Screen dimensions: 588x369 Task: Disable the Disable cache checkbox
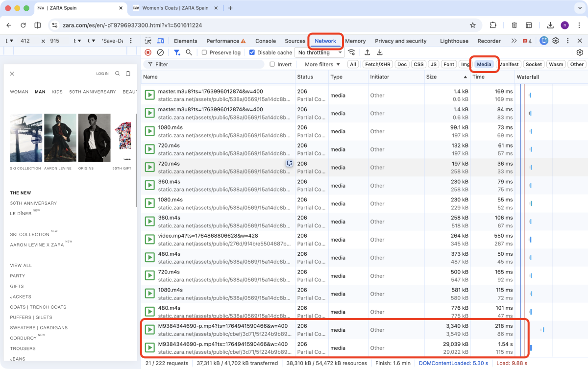pos(251,52)
